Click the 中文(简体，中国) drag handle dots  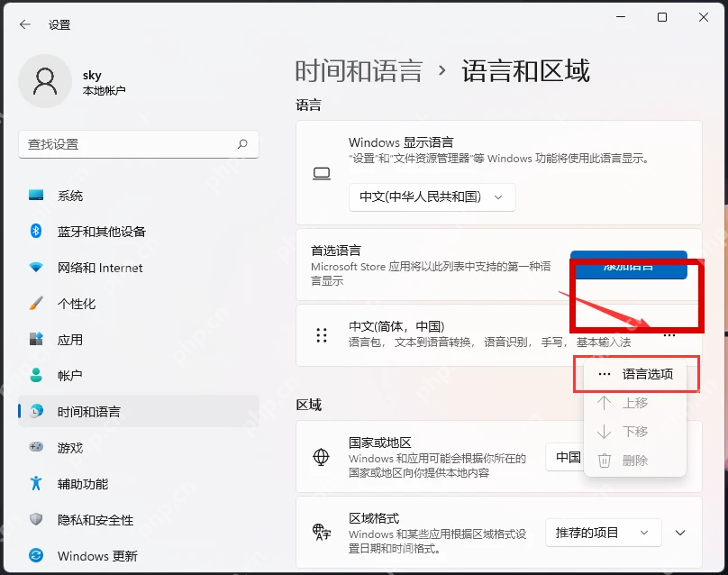click(x=322, y=335)
